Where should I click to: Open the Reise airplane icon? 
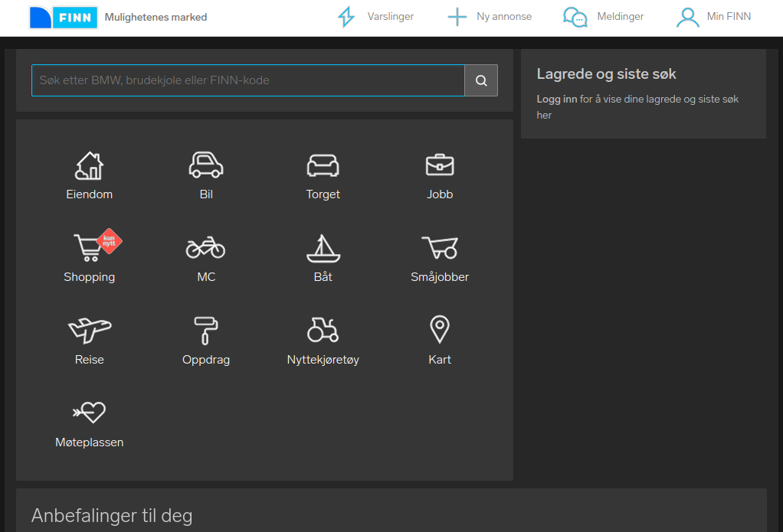[90, 331]
